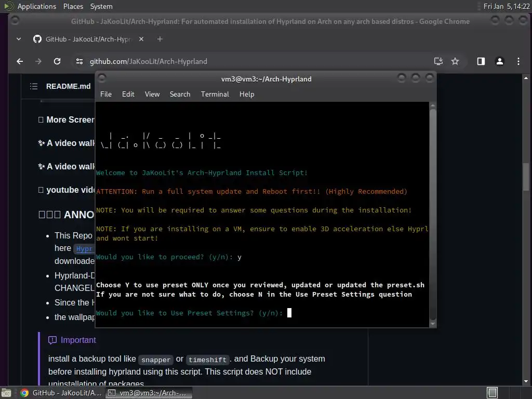Open README outline list icon

(x=34, y=86)
